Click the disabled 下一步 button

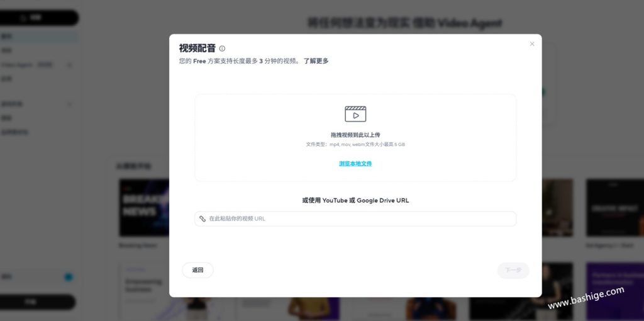(513, 270)
